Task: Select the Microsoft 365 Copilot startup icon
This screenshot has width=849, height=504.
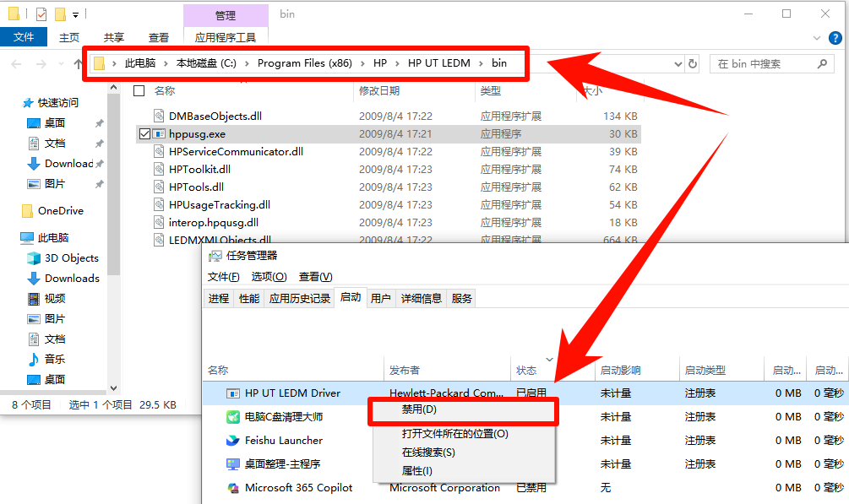Action: point(233,488)
